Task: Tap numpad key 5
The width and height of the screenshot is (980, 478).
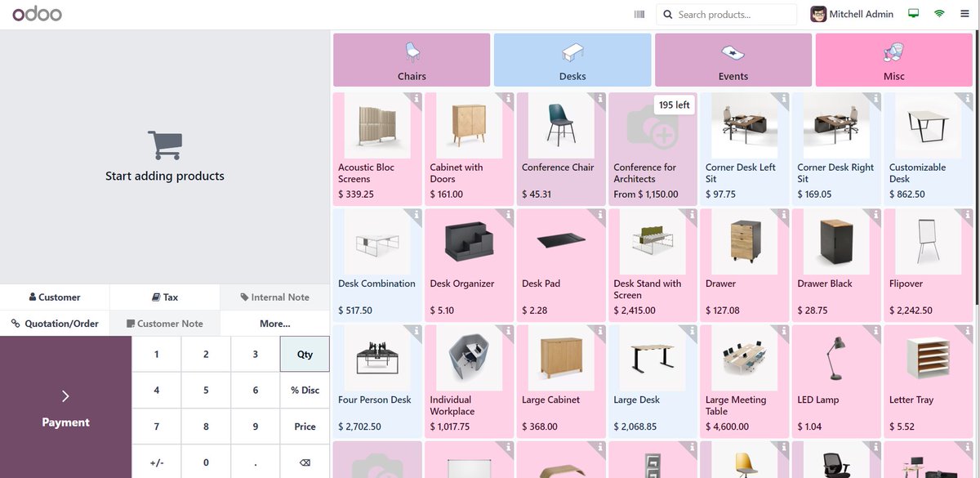Action: tap(206, 390)
